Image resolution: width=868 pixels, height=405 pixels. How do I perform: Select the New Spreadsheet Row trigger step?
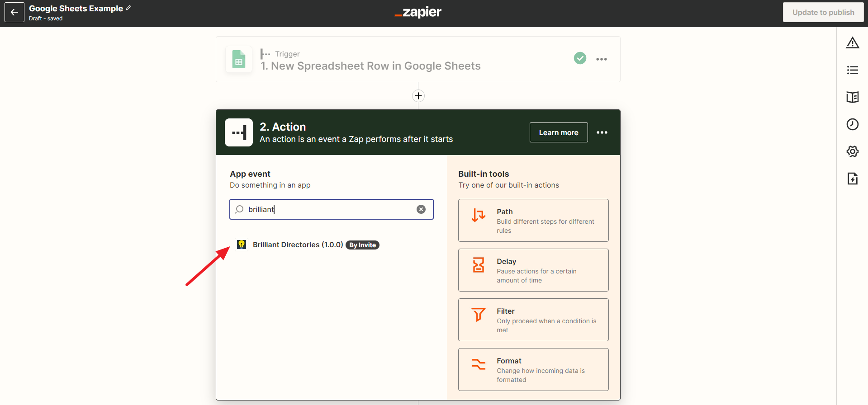point(418,59)
